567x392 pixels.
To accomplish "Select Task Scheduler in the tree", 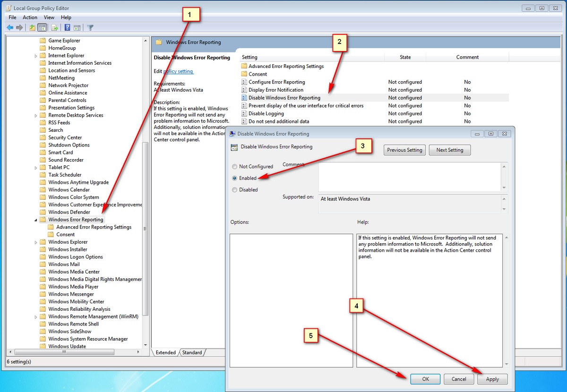I will pos(65,175).
